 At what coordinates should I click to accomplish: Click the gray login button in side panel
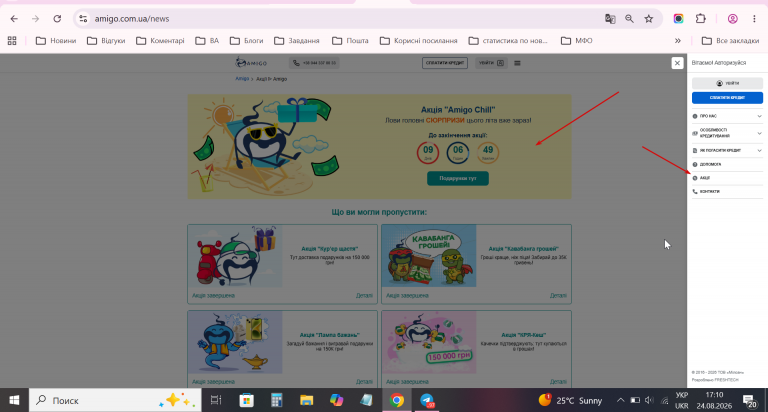click(727, 83)
